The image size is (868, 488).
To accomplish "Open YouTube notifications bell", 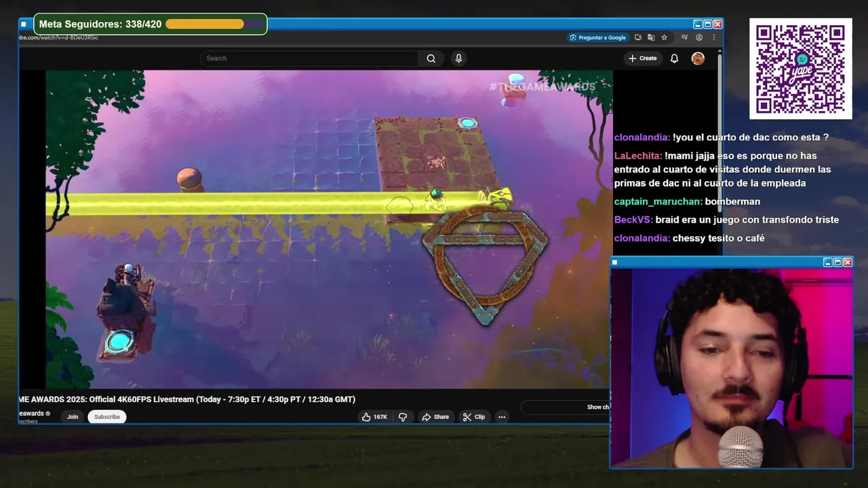I will point(674,58).
